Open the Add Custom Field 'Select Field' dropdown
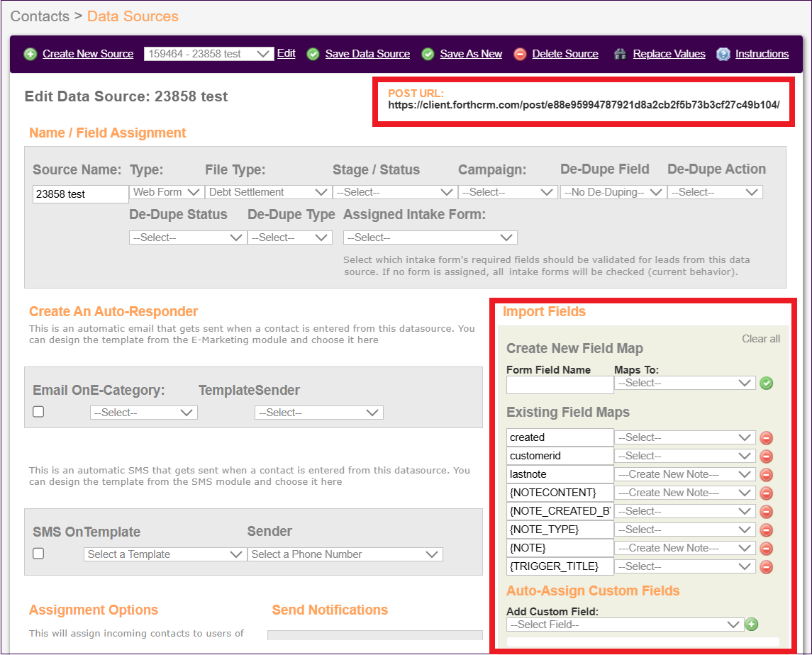812x655 pixels. (625, 625)
